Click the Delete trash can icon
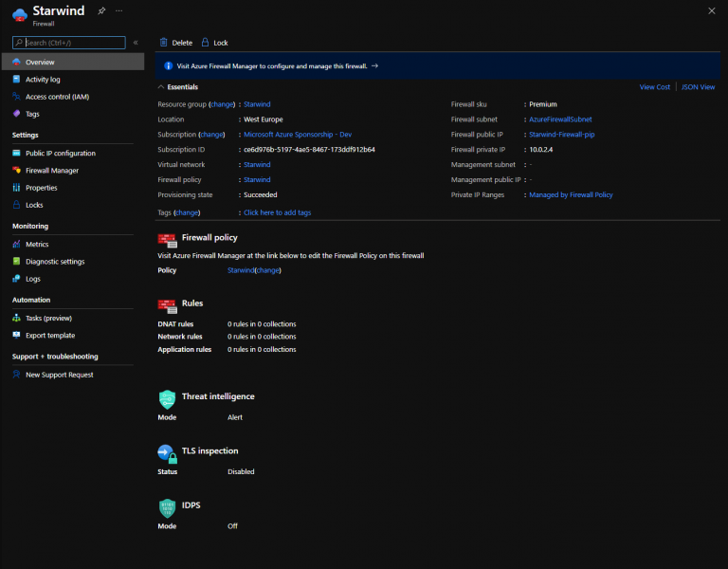Viewport: 728px width, 569px height. click(163, 43)
